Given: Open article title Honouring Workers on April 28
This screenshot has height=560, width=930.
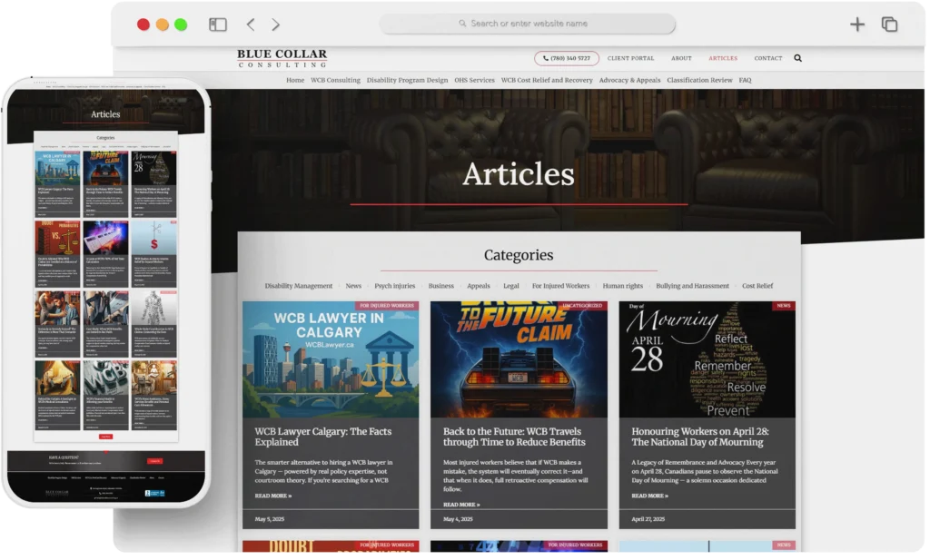Looking at the screenshot, I should pos(700,437).
